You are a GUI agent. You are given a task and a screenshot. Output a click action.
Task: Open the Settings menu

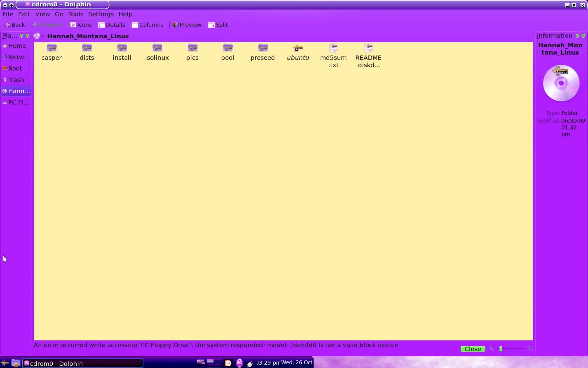coord(100,14)
